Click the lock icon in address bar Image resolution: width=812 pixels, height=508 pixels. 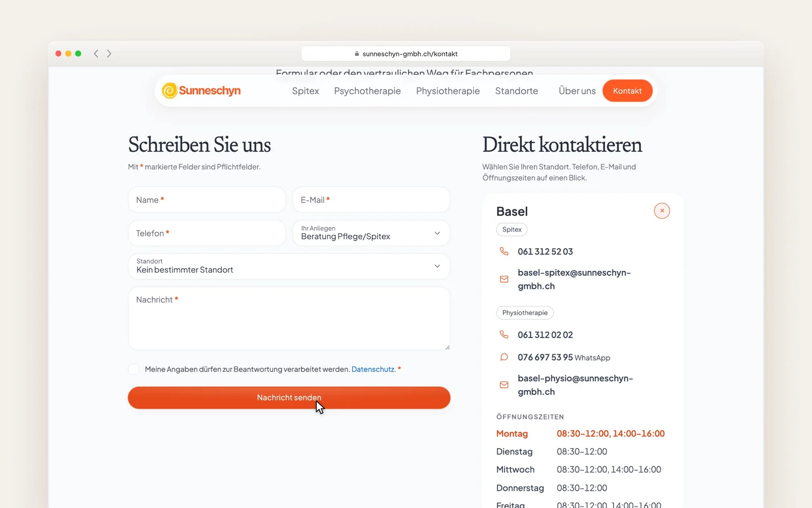[x=357, y=54]
